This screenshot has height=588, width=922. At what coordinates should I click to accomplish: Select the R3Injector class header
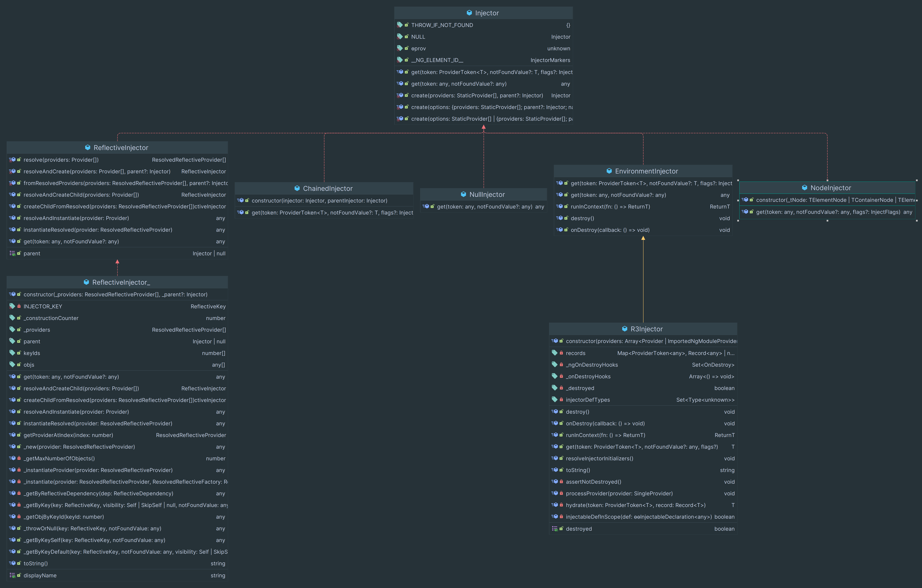[643, 329]
